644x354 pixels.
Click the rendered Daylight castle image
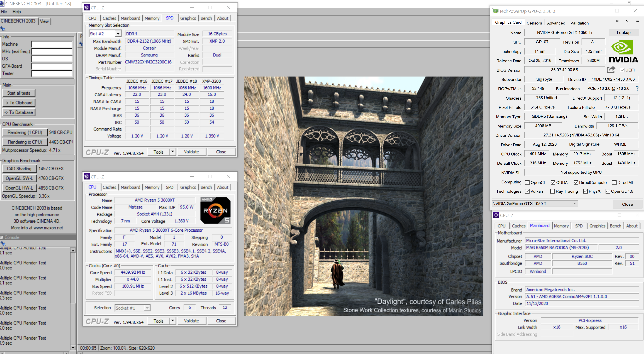(x=363, y=196)
